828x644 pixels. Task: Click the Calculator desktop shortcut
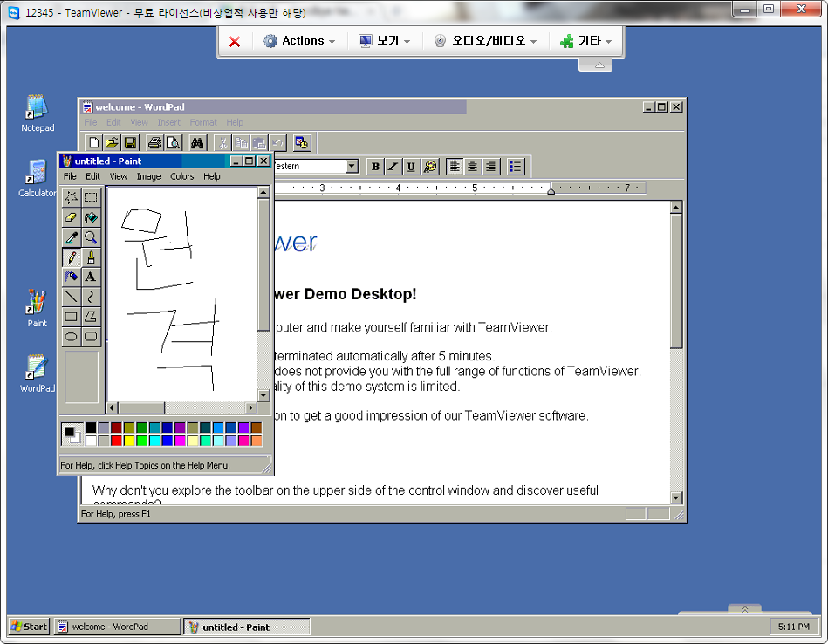tap(38, 179)
